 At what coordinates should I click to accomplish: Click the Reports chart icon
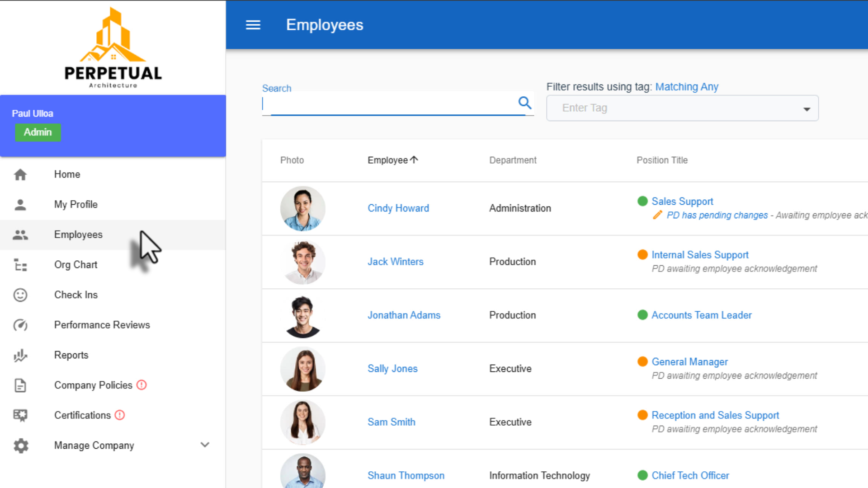coord(20,355)
